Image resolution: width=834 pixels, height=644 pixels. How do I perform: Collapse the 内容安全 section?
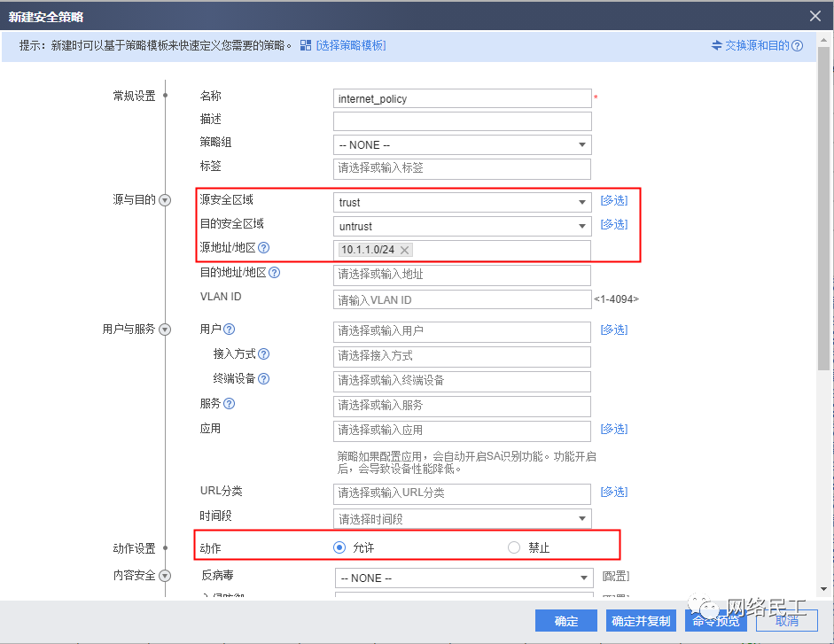click(x=165, y=576)
